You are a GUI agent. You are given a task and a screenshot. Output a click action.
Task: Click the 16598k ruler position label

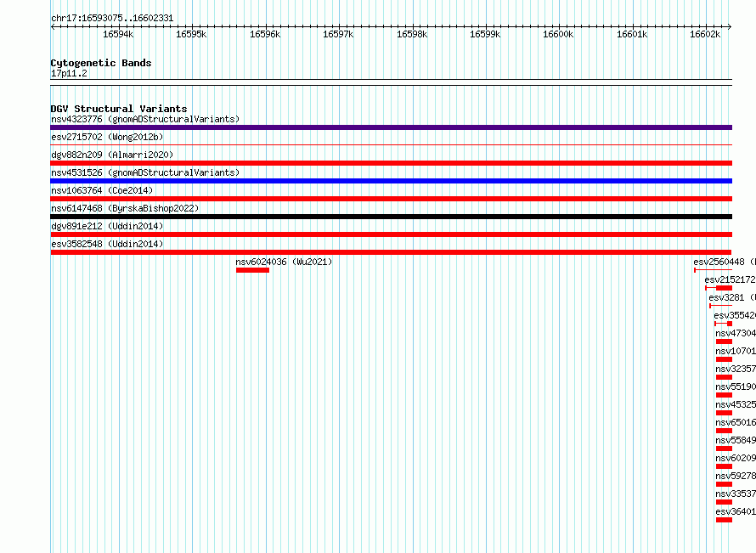click(x=412, y=34)
